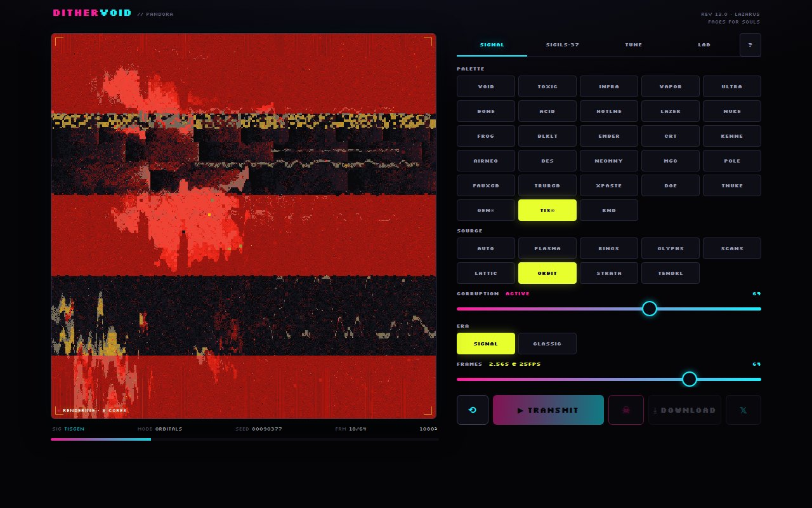Click the rendered glitch canvas preview
The width and height of the screenshot is (812, 508).
[244, 226]
